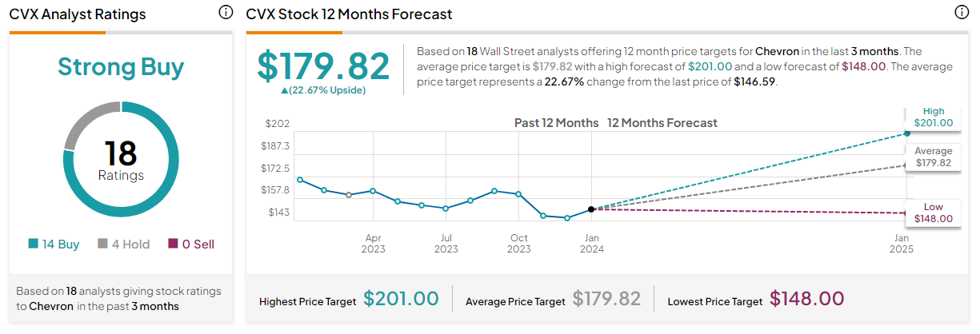Switch to the CVX Analyst Ratings tab heading
Screen dimensions: 980x334
[78, 14]
